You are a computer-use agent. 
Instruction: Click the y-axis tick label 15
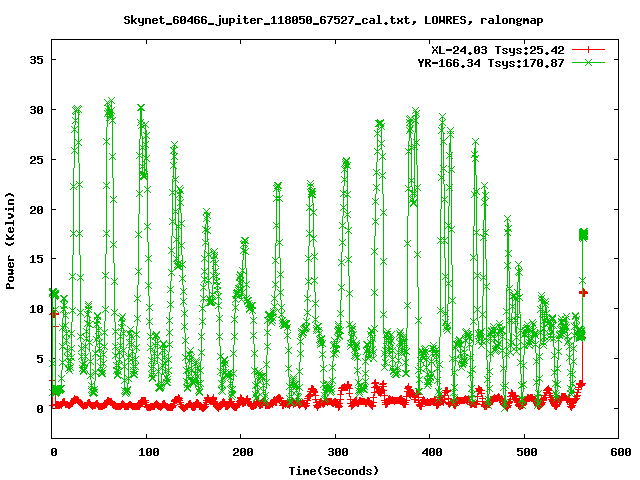pos(36,259)
